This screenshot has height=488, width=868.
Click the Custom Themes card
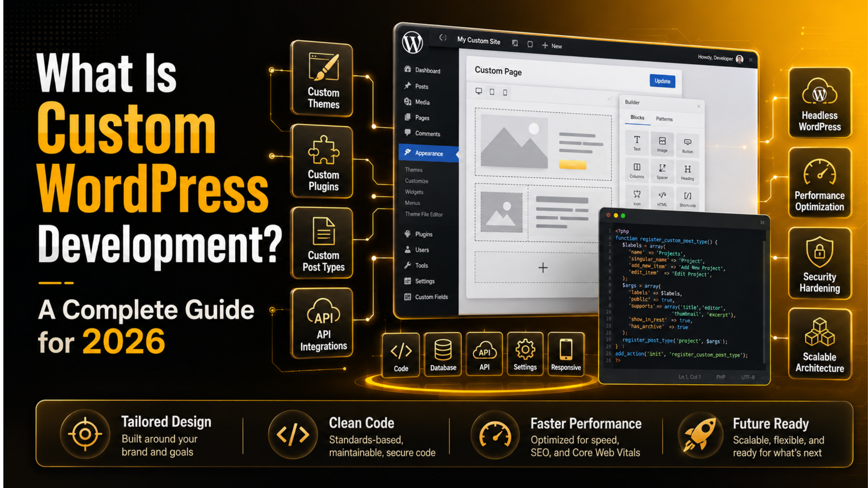322,79
